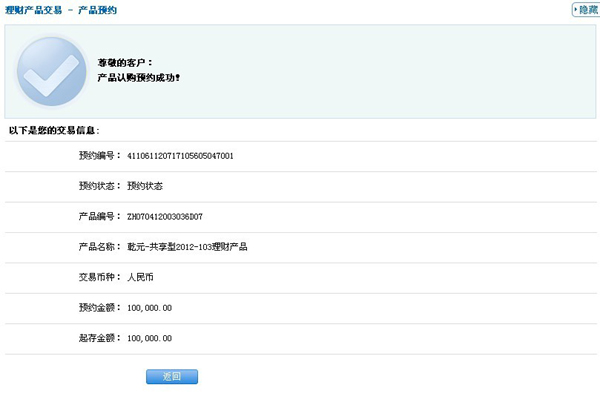Click the large blue checkmark success icon
Viewport: 600px width, 402px height.
tap(49, 72)
